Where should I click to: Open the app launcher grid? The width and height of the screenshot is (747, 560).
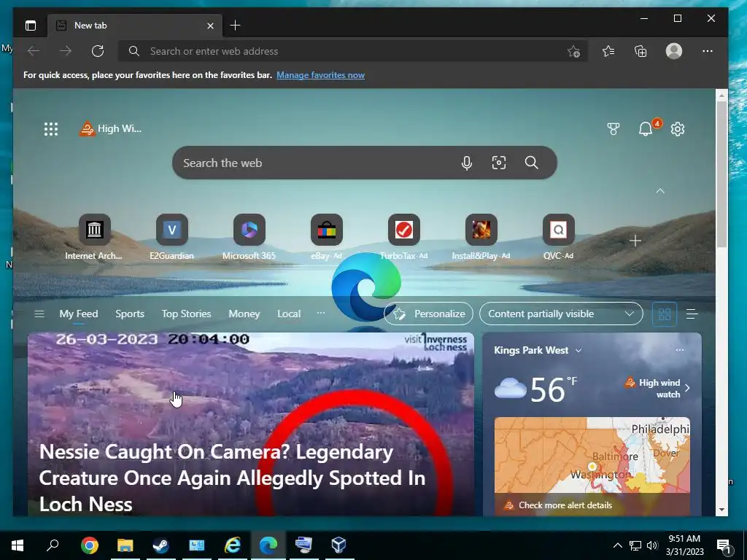[x=51, y=129]
